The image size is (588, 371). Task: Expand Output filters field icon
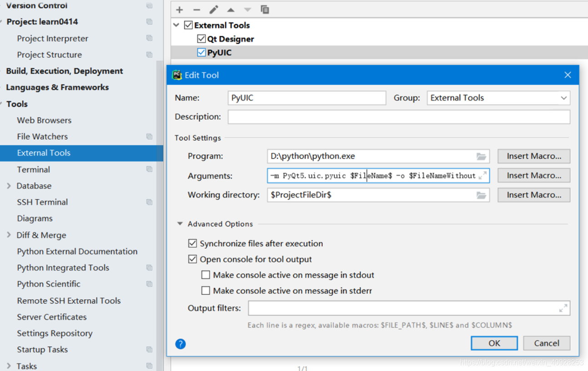click(x=563, y=308)
